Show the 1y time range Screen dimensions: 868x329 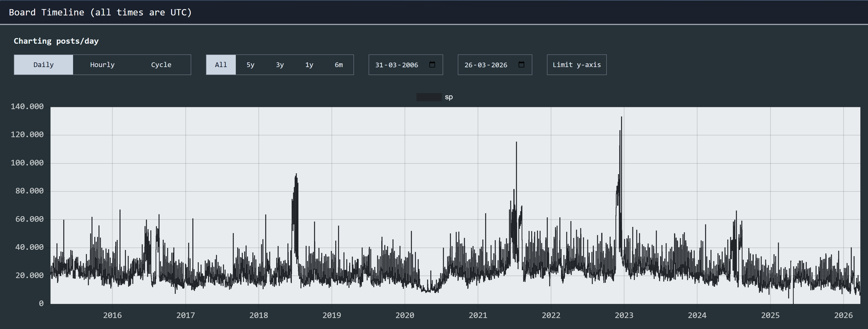click(x=309, y=65)
